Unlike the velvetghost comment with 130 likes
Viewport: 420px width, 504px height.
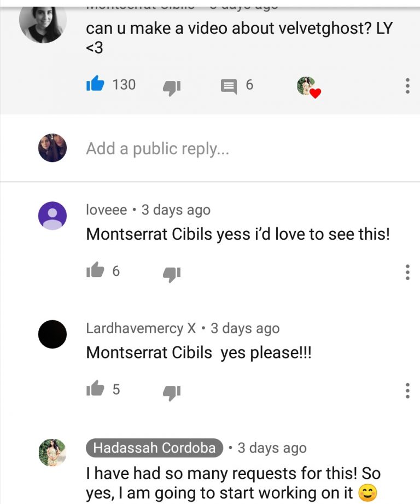(x=95, y=84)
